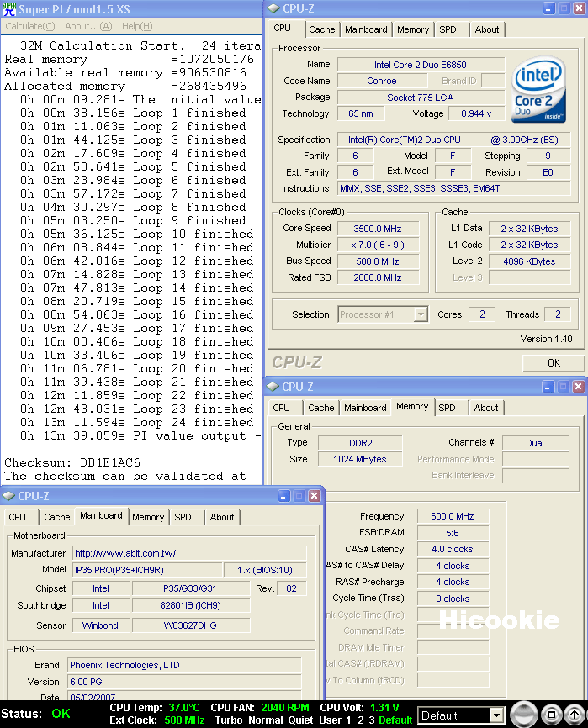Click the Sensor W83627DHG value
Image resolution: width=588 pixels, height=728 pixels.
tap(190, 625)
